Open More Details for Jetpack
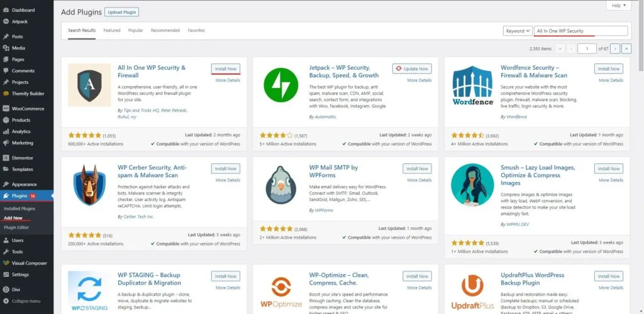The height and width of the screenshot is (314, 644). 419,80
